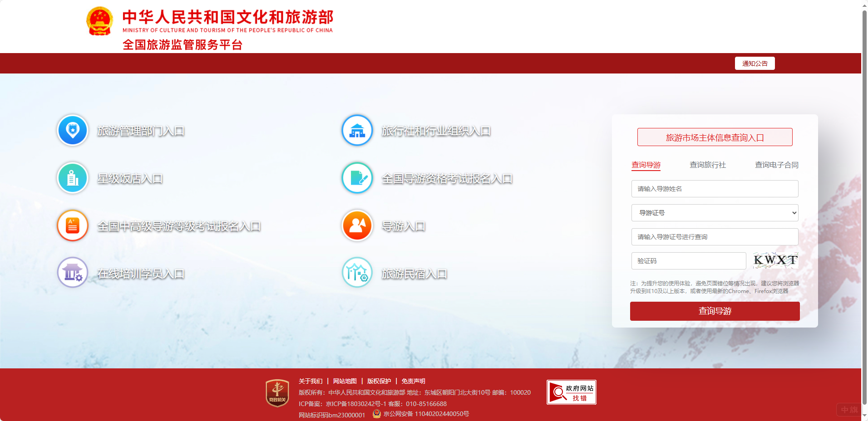
Task: Refresh the KWXT captcha image
Action: tap(775, 260)
